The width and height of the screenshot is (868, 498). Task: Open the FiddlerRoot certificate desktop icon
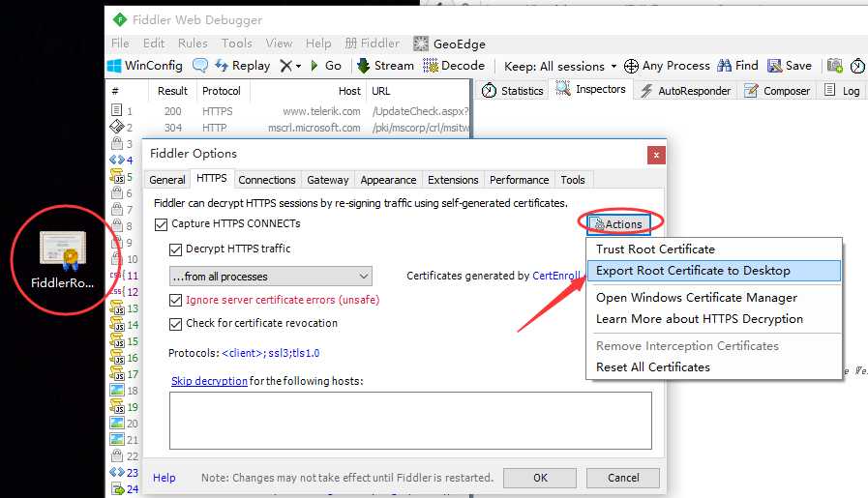63,259
